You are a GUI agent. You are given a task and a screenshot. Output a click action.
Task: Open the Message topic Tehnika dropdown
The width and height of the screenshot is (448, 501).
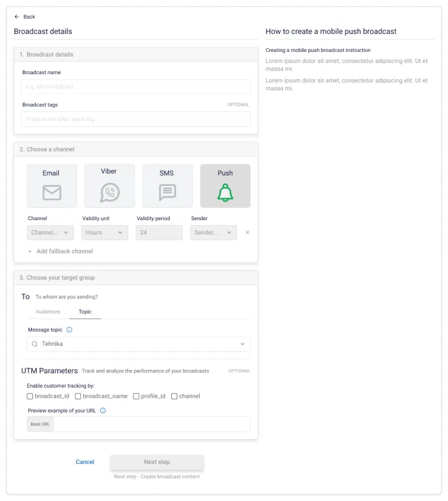click(138, 344)
